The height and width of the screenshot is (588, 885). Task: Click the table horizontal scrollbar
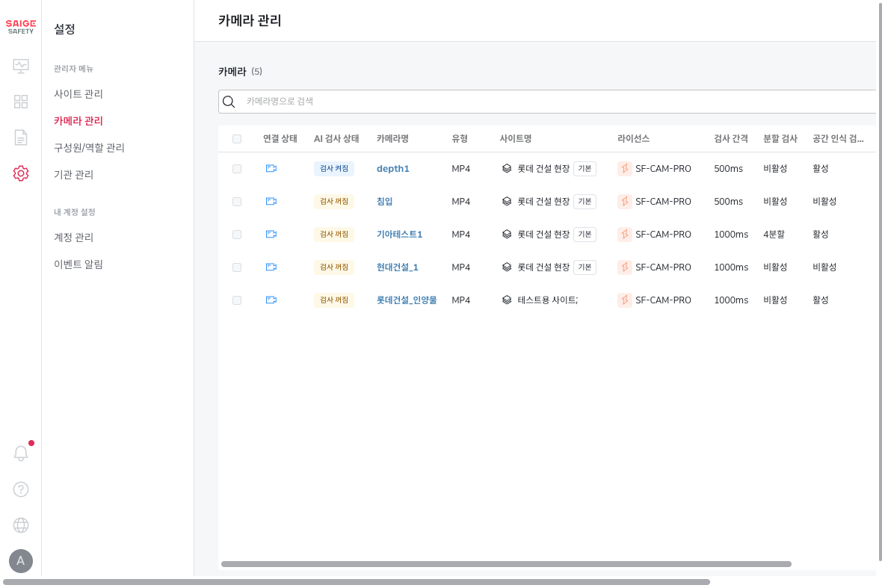pyautogui.click(x=506, y=564)
